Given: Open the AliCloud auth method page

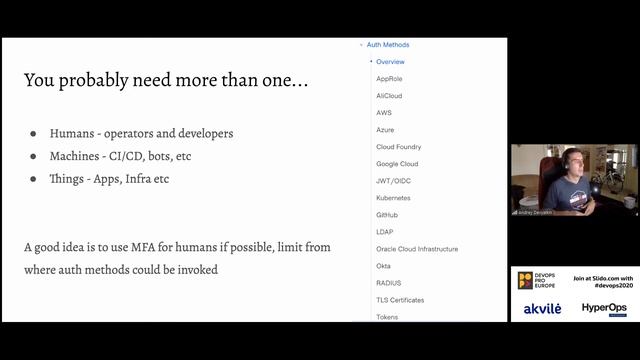Looking at the screenshot, I should click(389, 96).
